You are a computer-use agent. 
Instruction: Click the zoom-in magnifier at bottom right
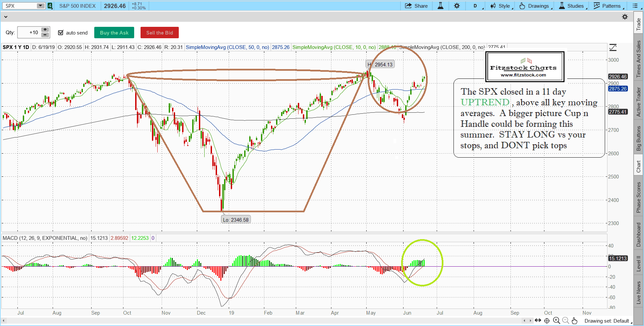pos(556,320)
